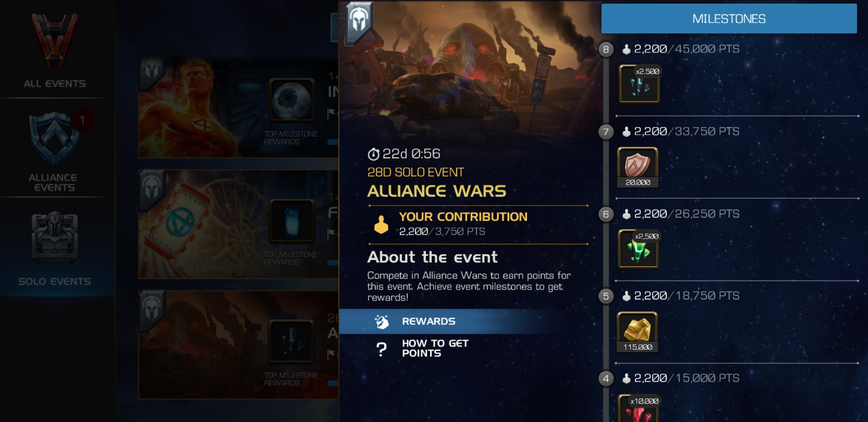
Task: Open the Alliance Wars event card
Action: pyautogui.click(x=238, y=345)
